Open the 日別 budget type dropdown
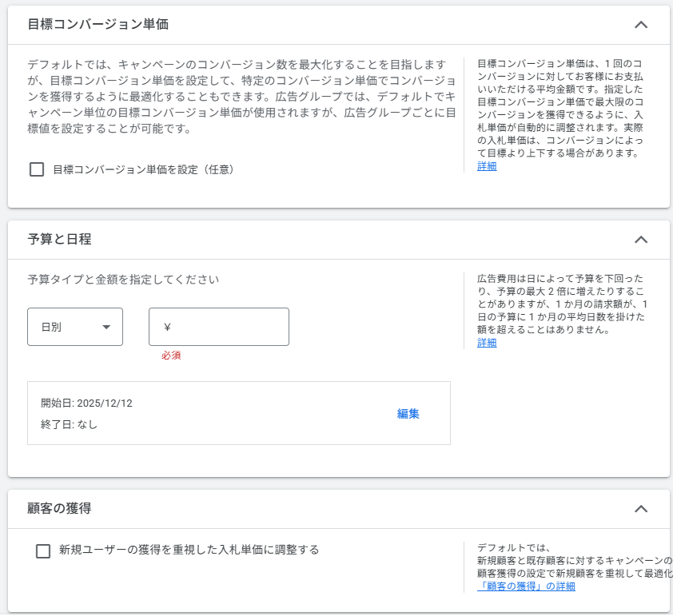This screenshot has width=673, height=616. coord(74,327)
